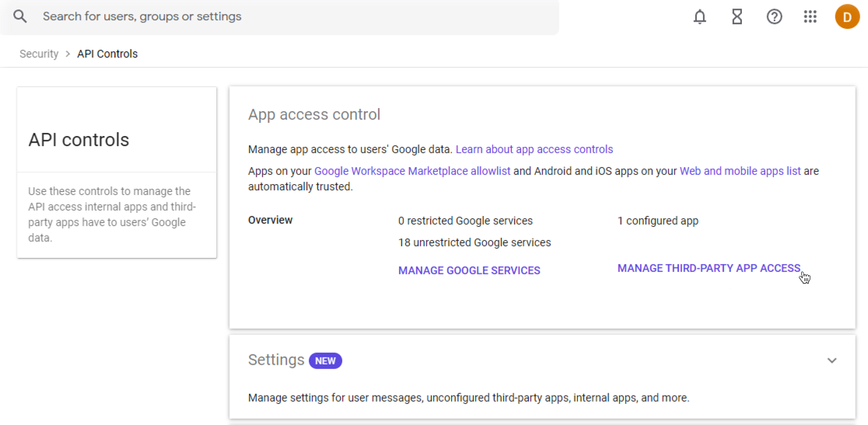
Task: Click Manage Google Services
Action: point(470,271)
